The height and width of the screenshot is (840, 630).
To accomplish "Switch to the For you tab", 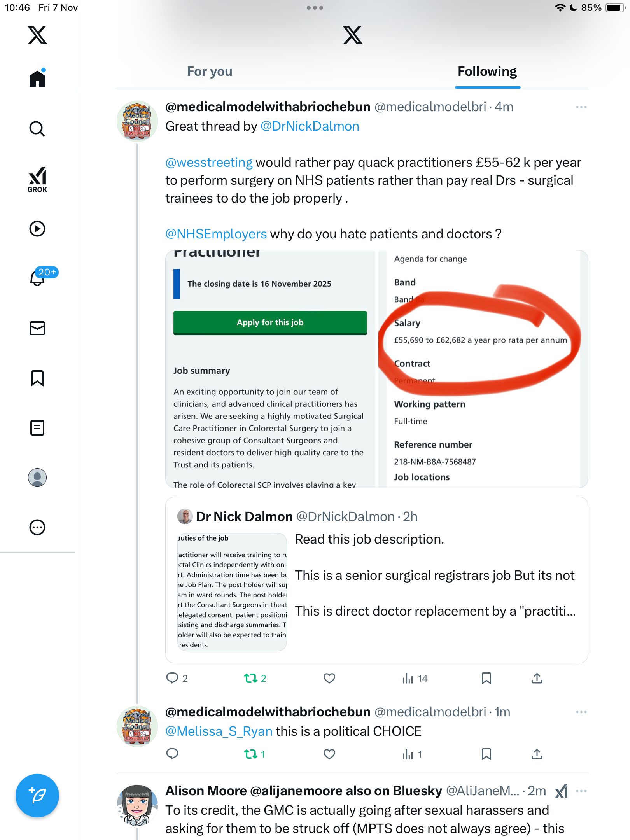I will (210, 72).
